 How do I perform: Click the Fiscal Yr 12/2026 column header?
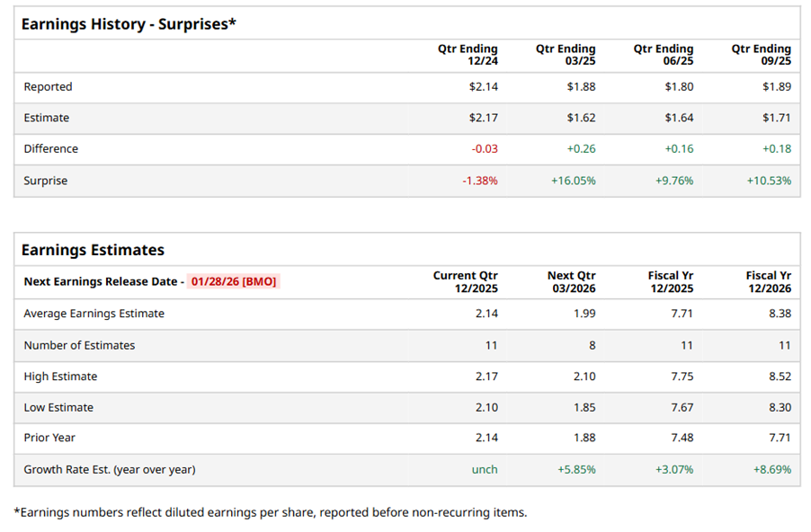[768, 281]
